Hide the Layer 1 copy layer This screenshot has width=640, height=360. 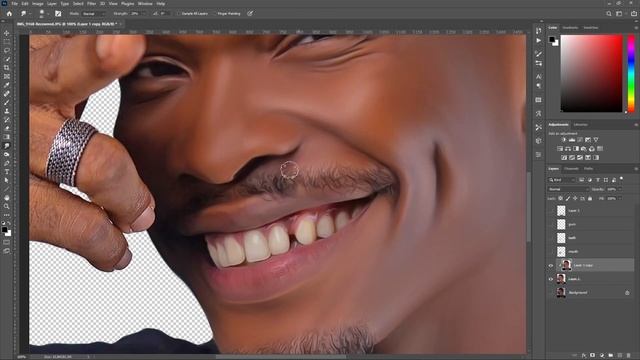click(551, 265)
